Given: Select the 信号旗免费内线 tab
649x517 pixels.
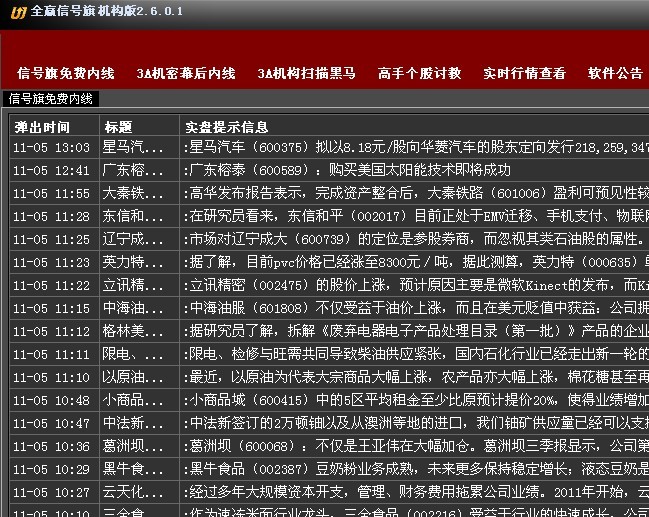Looking at the screenshot, I should point(50,99).
